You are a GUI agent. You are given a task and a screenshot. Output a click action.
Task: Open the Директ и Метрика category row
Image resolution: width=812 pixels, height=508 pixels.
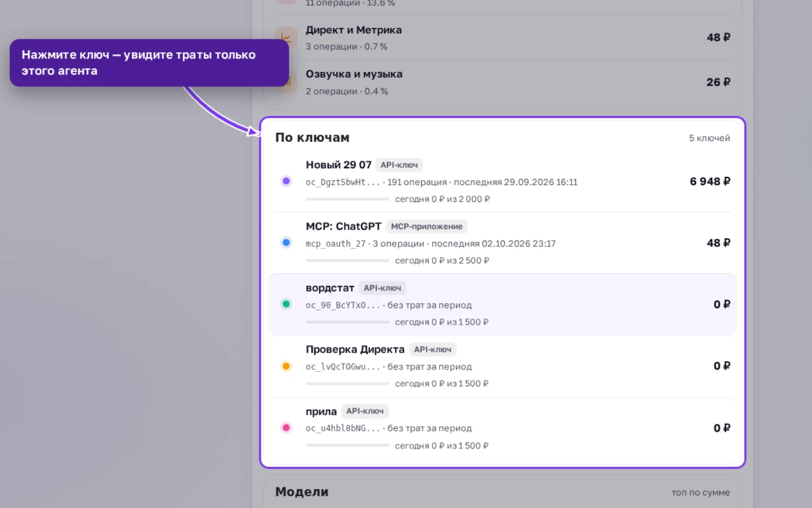pyautogui.click(x=503, y=38)
